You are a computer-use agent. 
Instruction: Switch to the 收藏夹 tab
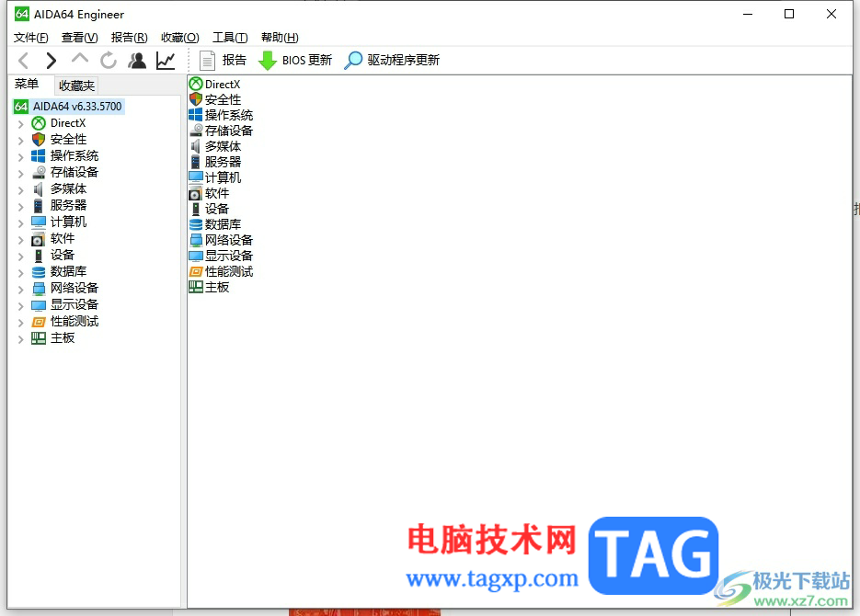(x=76, y=86)
